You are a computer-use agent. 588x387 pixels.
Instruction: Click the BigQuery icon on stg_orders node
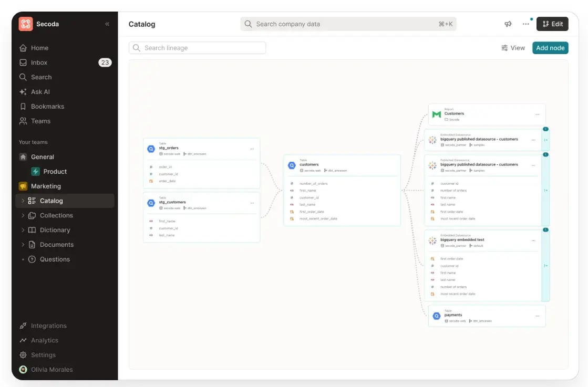tap(151, 149)
